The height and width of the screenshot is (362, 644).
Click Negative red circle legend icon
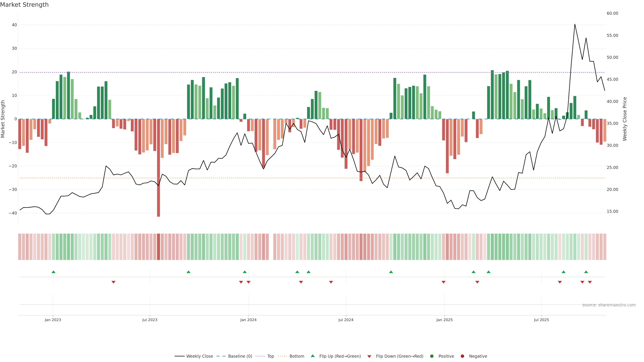tap(462, 356)
